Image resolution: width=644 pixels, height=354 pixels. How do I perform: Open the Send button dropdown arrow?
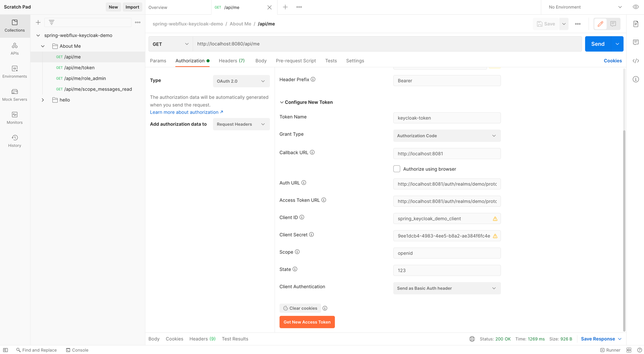click(617, 44)
